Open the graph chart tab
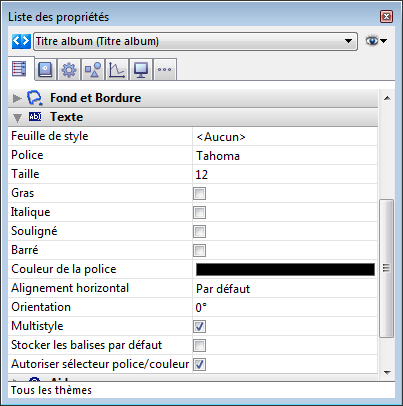 point(117,70)
